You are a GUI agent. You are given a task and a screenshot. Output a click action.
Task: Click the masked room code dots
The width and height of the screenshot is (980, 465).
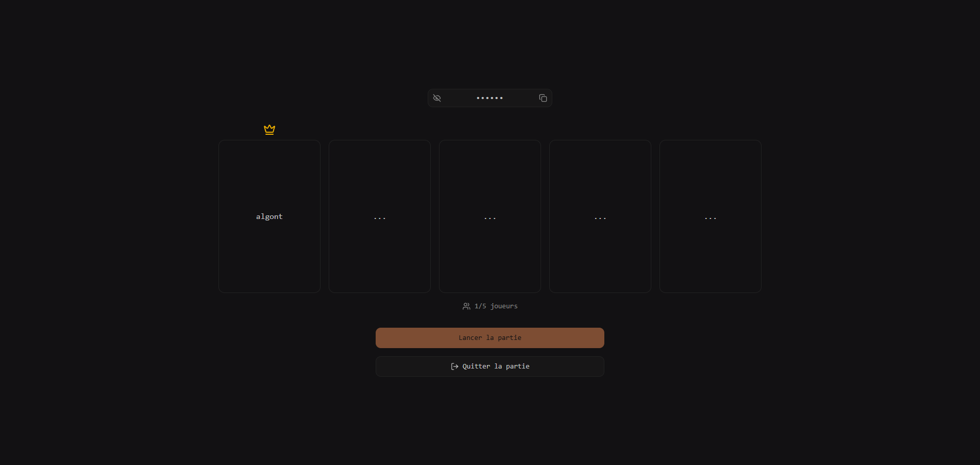489,98
